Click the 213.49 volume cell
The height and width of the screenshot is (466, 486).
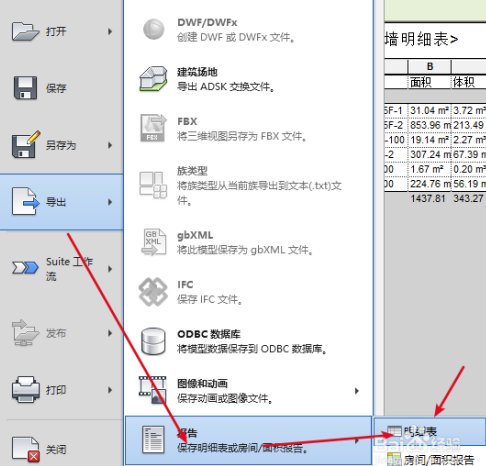click(468, 125)
